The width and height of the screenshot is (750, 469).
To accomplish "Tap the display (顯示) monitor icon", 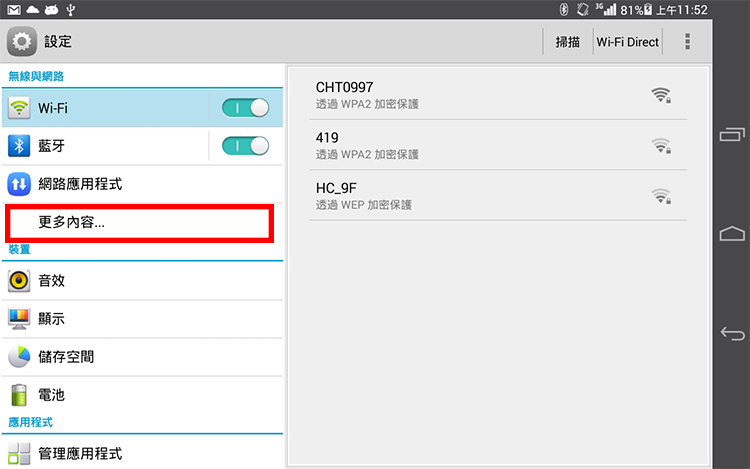I will pyautogui.click(x=20, y=319).
